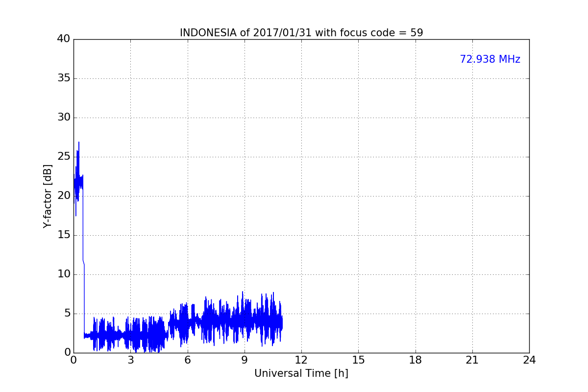
Task: Click the plot title mentioning INDONESIA
Action: click(301, 33)
